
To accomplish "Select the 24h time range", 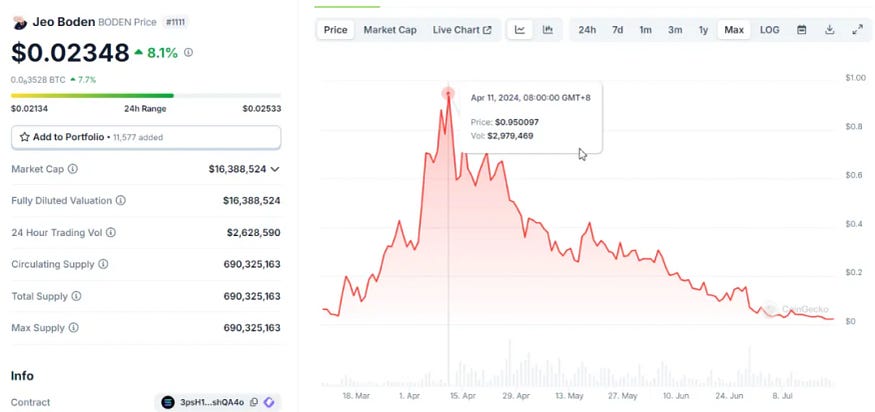I will click(x=587, y=30).
